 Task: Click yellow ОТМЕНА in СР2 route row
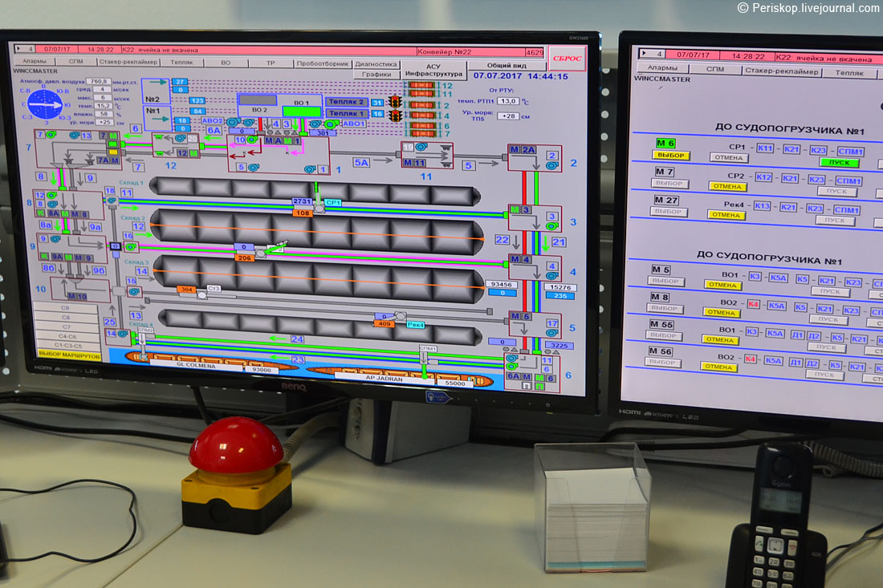[727, 186]
